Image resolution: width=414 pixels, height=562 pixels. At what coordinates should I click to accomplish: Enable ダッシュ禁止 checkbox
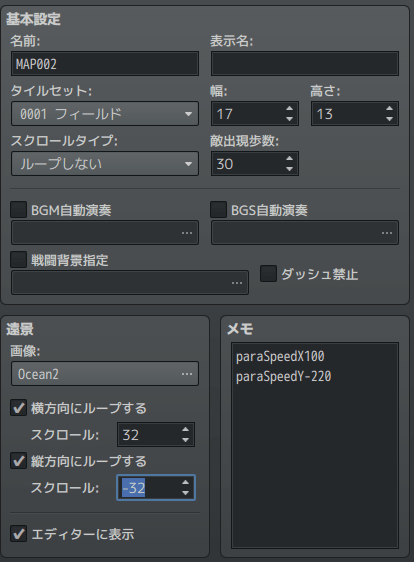pyautogui.click(x=268, y=274)
